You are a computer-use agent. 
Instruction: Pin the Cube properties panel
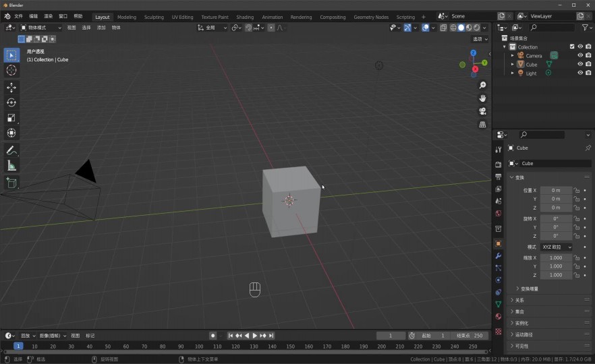[x=588, y=148]
